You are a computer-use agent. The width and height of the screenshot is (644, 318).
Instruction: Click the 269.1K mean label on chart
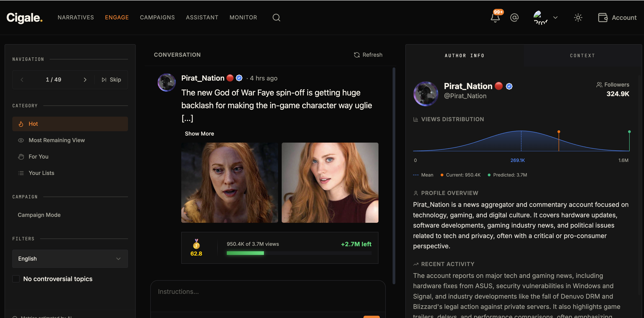point(517,161)
